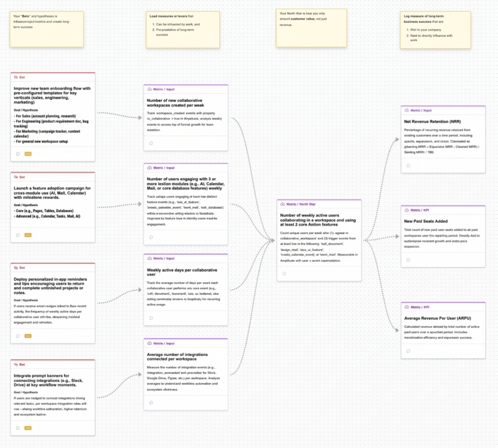
Task: Select the sticky note about measures or levers
Action: click(183, 30)
